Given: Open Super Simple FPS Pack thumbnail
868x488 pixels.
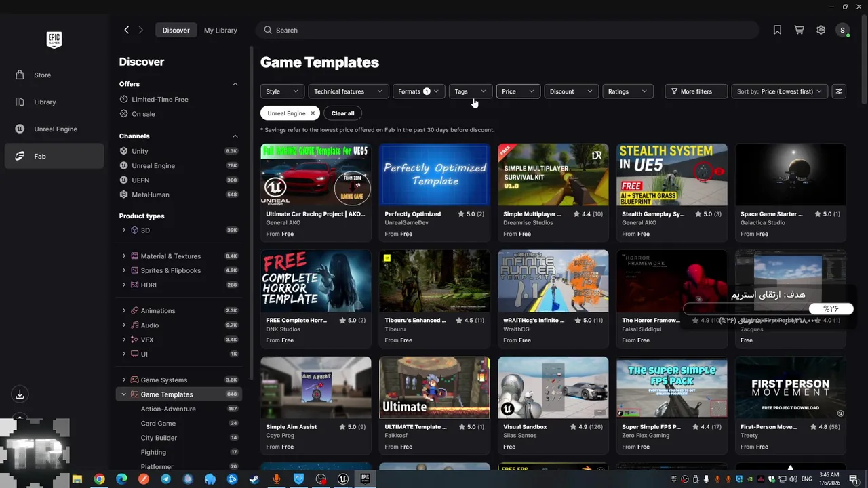Looking at the screenshot, I should coord(672,387).
